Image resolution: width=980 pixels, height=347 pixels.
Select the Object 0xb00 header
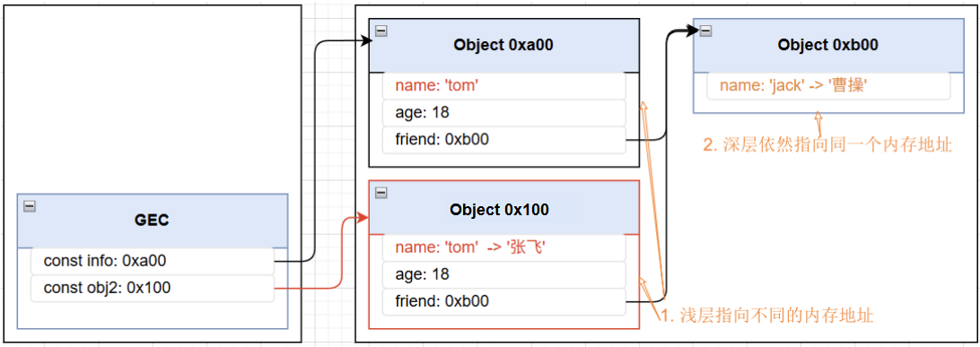[x=828, y=45]
